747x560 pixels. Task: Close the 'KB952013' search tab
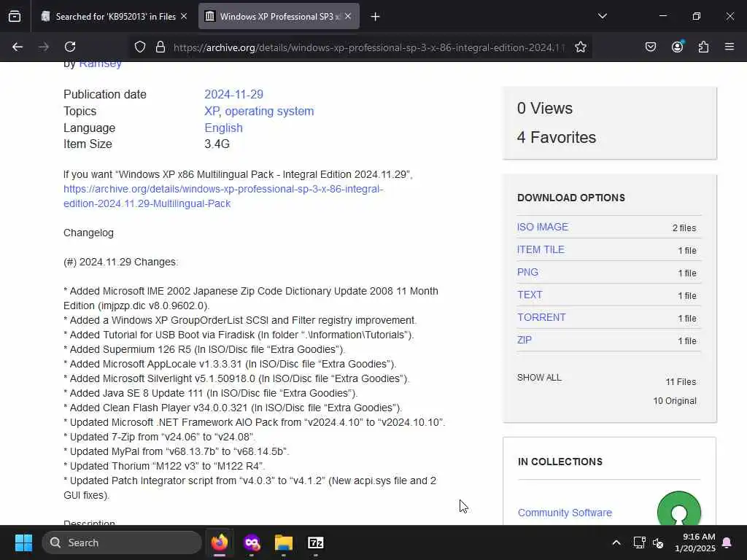point(184,16)
